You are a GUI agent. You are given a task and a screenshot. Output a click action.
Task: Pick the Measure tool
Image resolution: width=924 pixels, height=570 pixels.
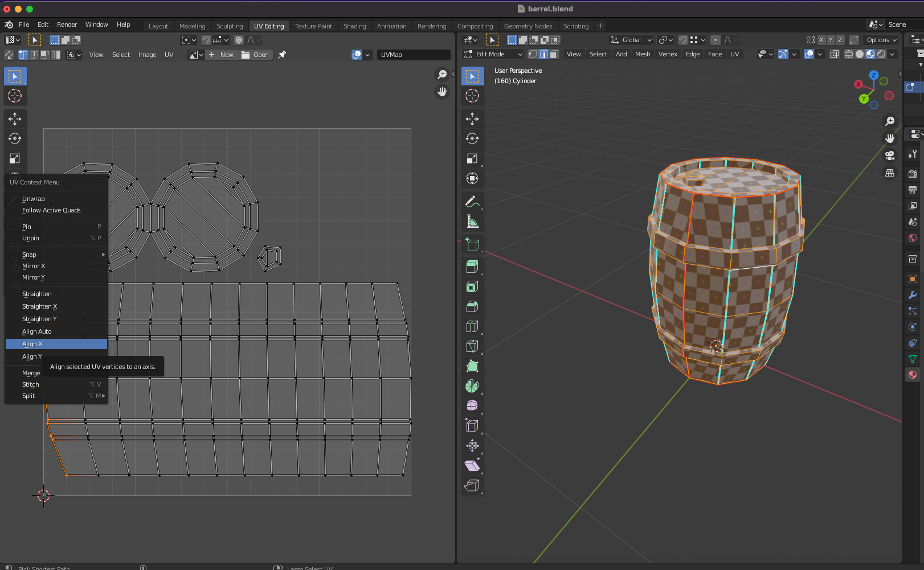472,222
